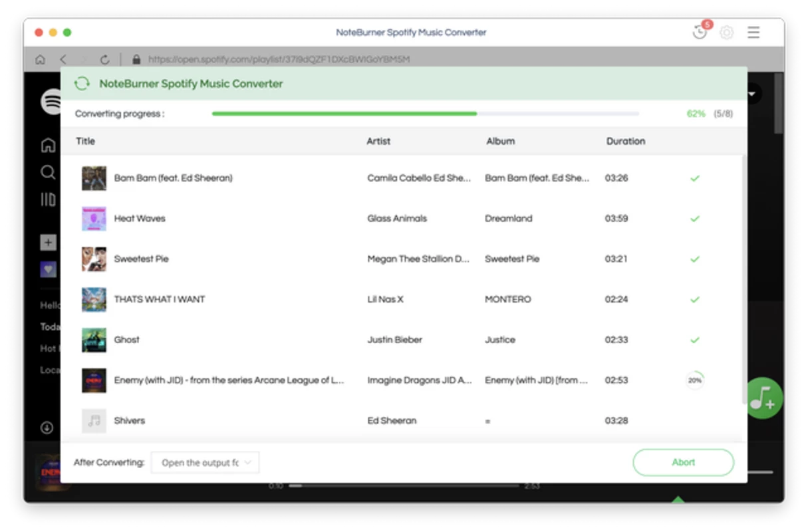The height and width of the screenshot is (532, 808).
Task: Click the Spotify page scrollbar
Action: point(779,103)
